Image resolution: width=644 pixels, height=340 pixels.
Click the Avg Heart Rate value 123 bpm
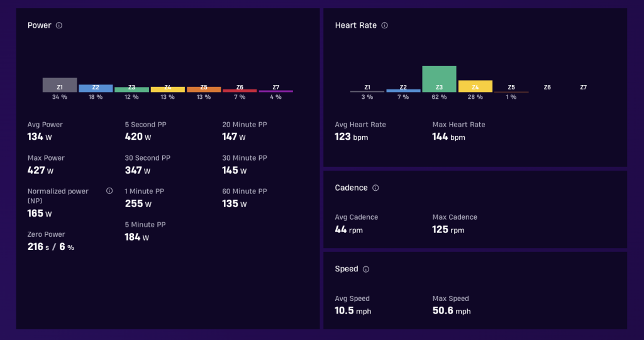351,137
